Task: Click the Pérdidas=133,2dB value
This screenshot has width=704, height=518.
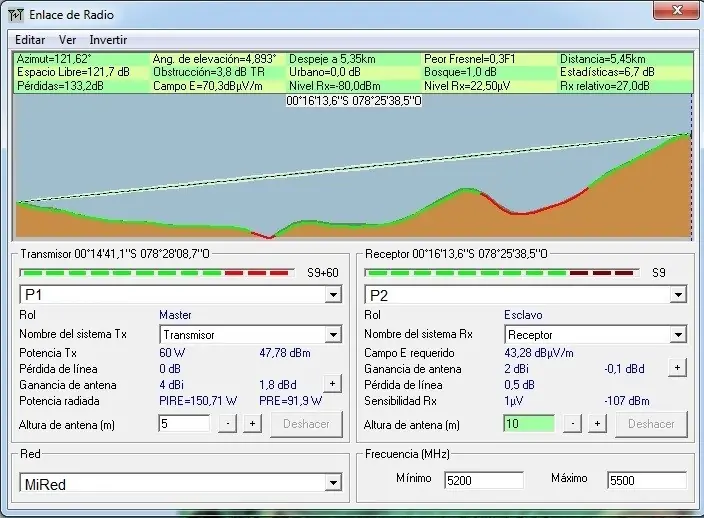Action: (x=60, y=86)
